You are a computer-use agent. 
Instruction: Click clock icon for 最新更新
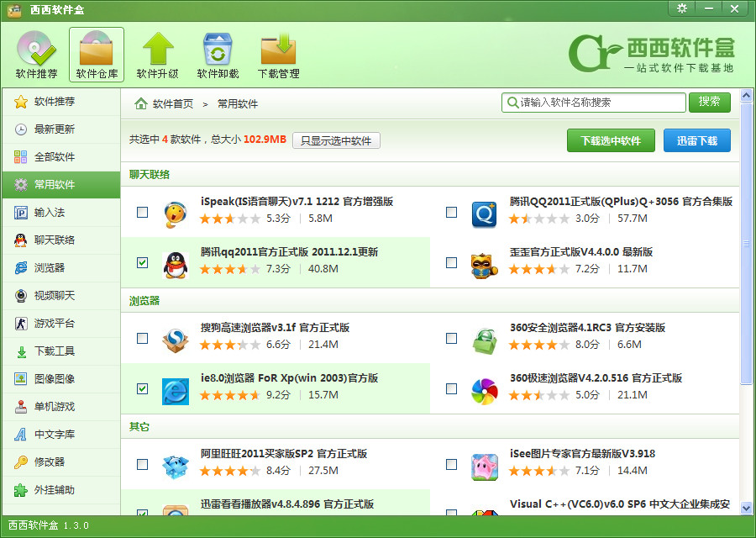(21, 129)
